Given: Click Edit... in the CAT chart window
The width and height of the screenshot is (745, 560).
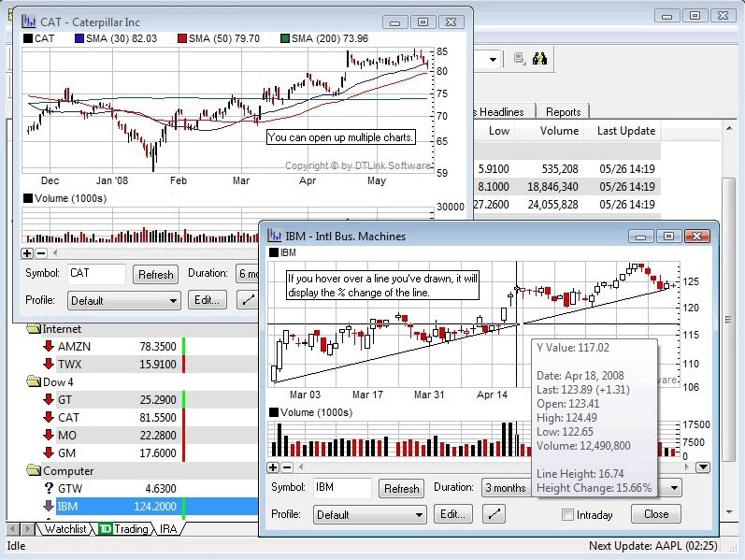Looking at the screenshot, I should point(207,300).
